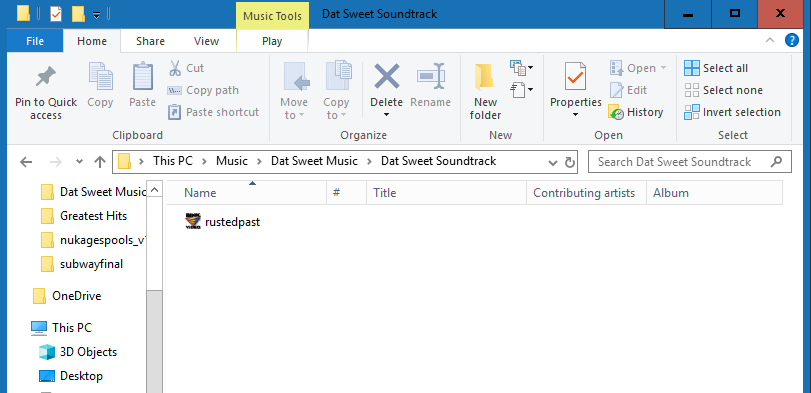Click the Copy path button
The image size is (811, 393).
[x=203, y=90]
